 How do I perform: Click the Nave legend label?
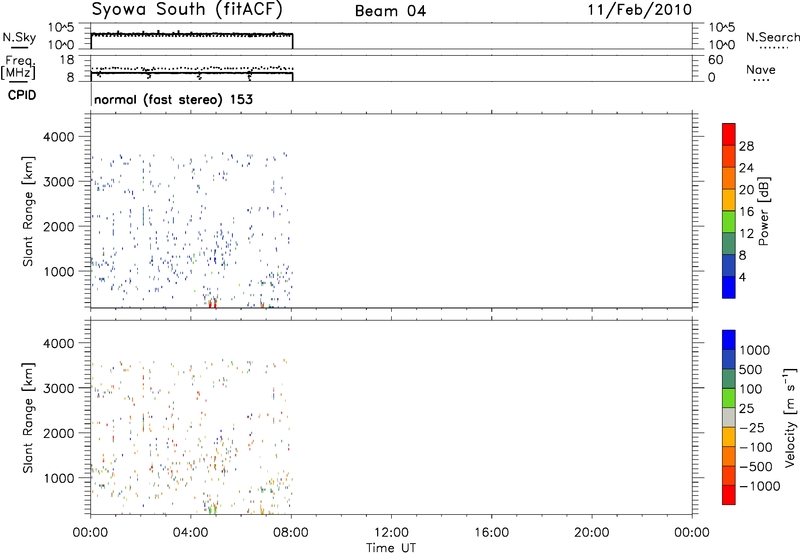[x=761, y=70]
